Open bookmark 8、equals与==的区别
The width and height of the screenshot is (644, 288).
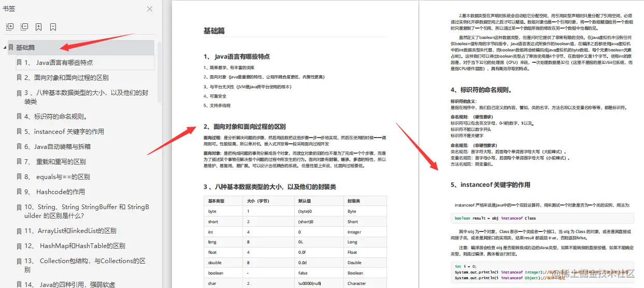[x=57, y=177]
